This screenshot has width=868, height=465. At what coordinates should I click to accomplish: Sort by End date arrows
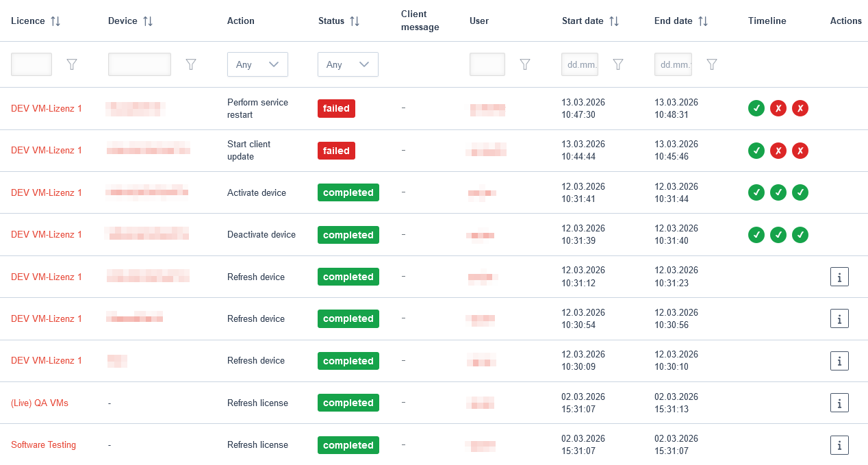702,21
